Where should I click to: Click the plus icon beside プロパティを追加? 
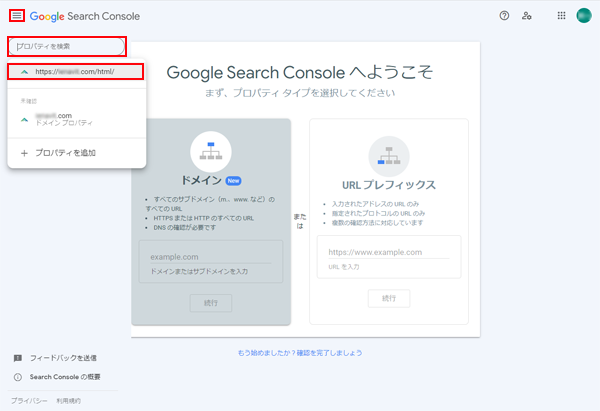24,153
